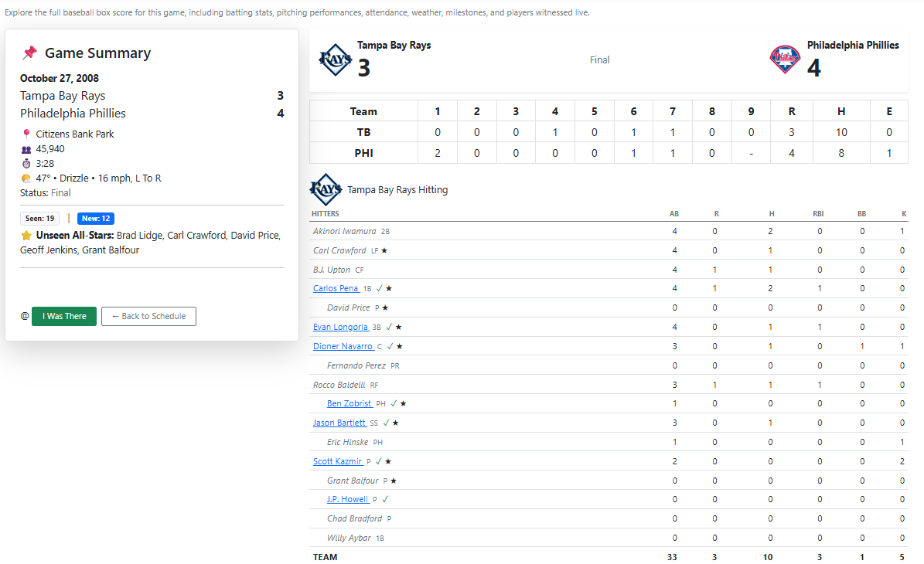The width and height of the screenshot is (924, 564).
Task: Click the Seen: 19 badge
Action: pos(39,219)
